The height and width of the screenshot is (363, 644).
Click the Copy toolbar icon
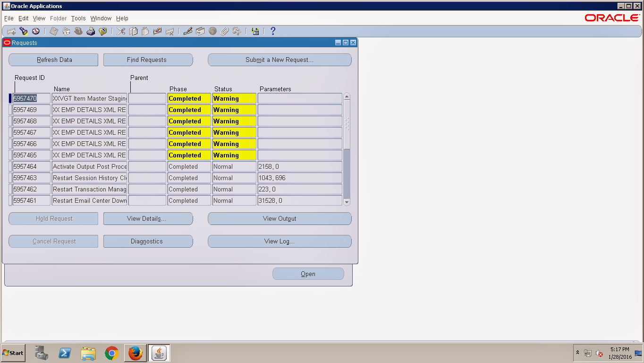tap(133, 31)
